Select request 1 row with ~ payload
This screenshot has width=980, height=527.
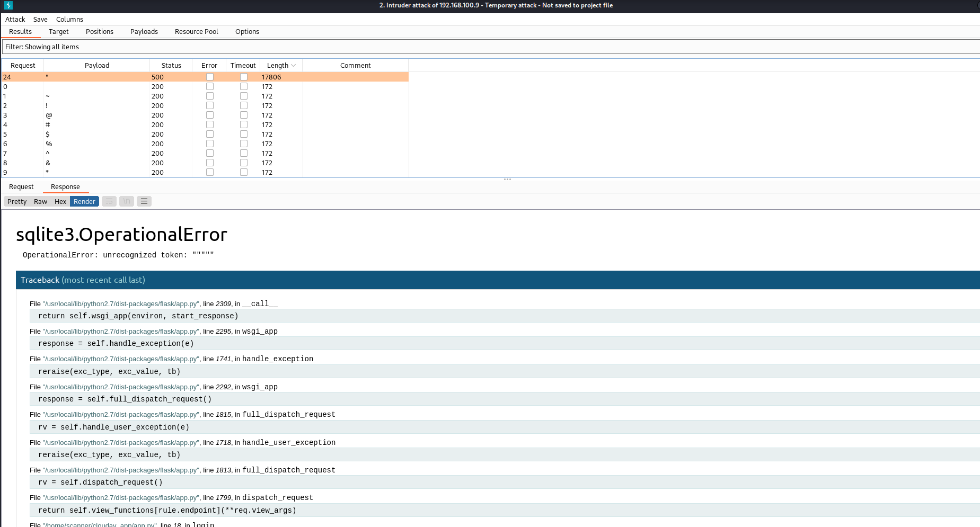205,96
